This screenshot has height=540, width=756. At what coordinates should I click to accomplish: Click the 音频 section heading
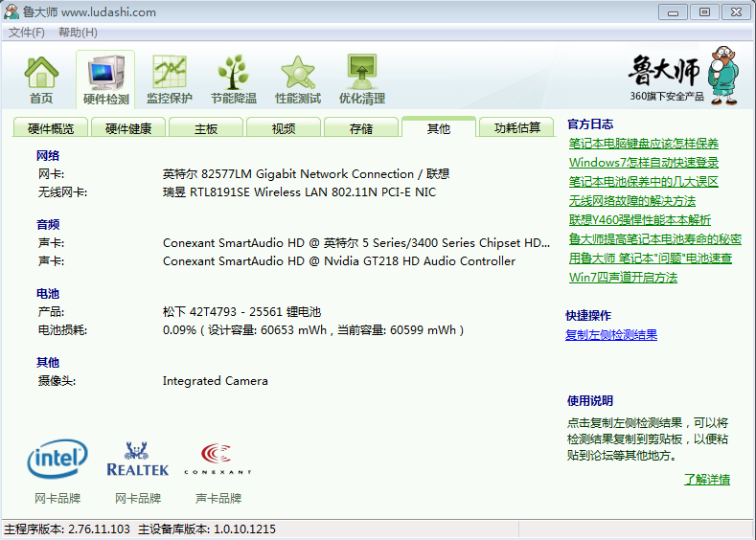[x=48, y=224]
